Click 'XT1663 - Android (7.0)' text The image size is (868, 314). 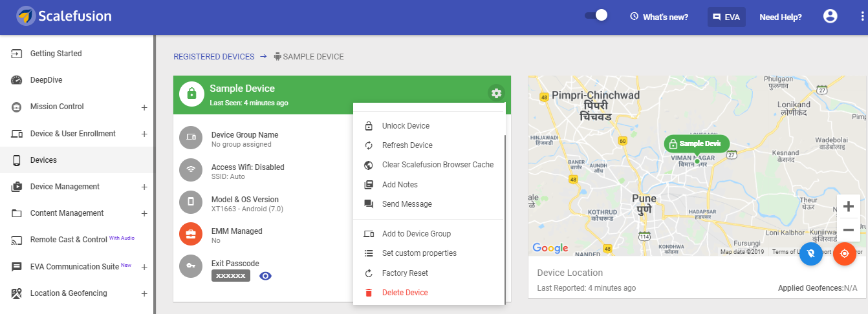[x=247, y=209]
